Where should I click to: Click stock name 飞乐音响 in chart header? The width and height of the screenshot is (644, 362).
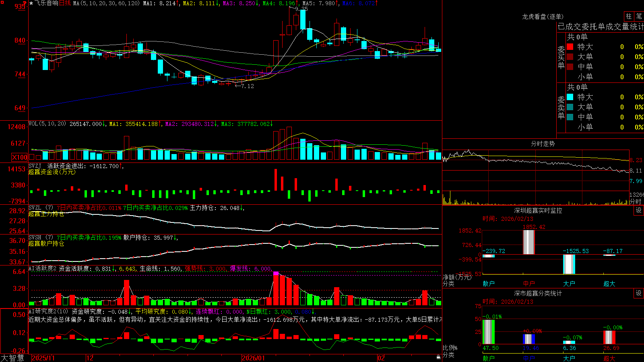(x=46, y=3)
